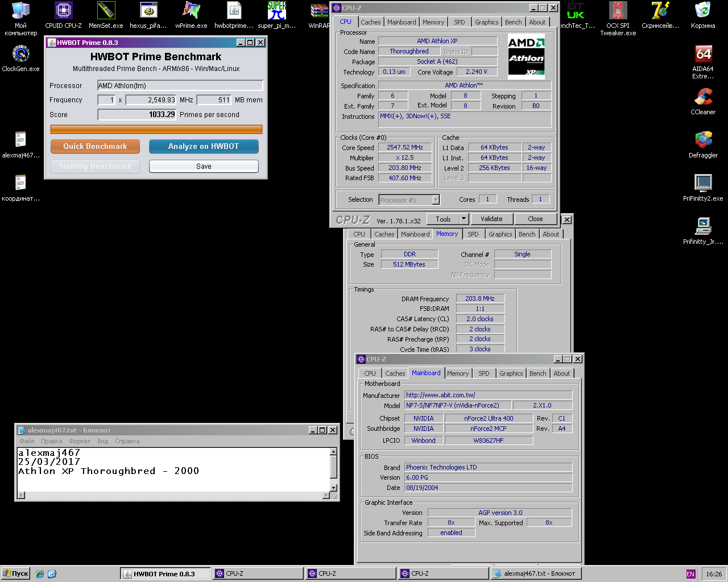Click Quick Benchmark button in HWBOT Prime
The height and width of the screenshot is (582, 728).
[x=95, y=146]
